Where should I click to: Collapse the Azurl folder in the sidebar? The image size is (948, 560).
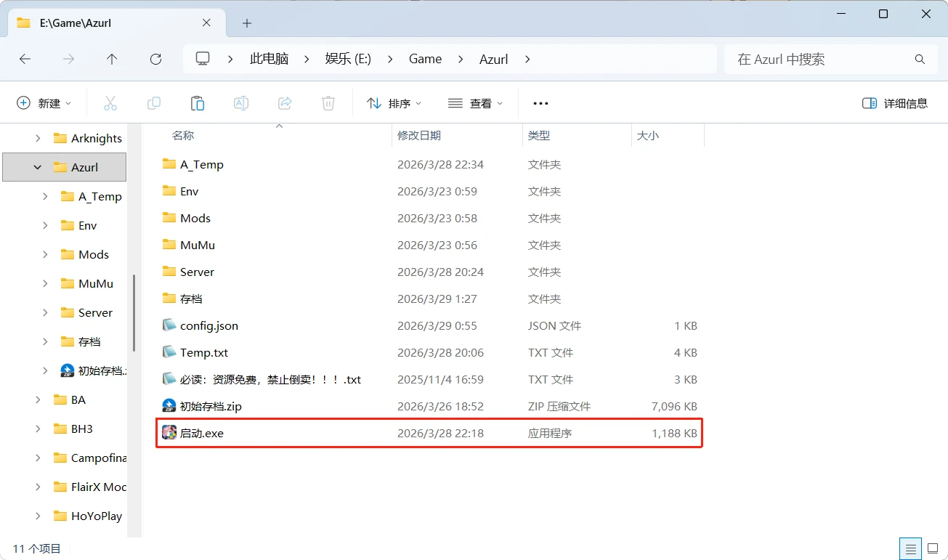click(x=38, y=167)
